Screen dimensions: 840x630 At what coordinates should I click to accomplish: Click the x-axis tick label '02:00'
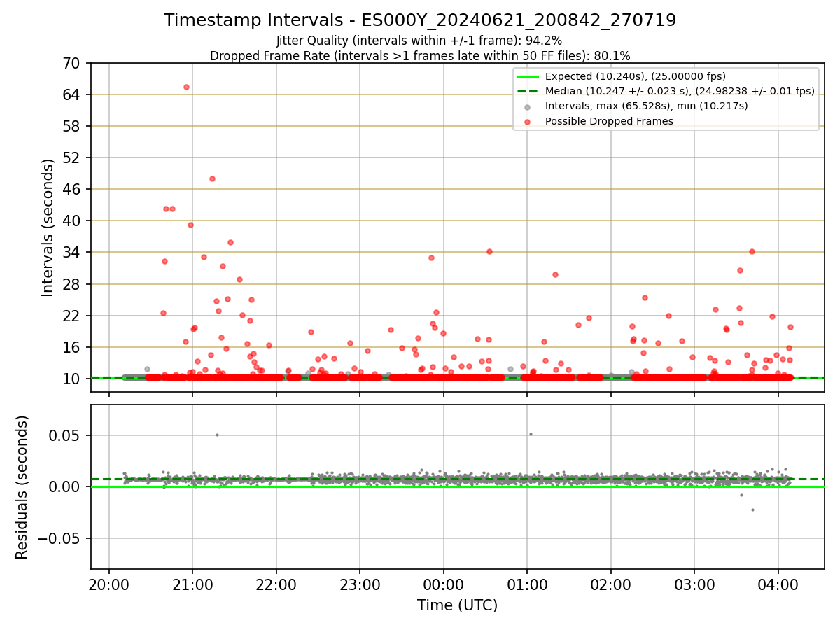pyautogui.click(x=611, y=585)
